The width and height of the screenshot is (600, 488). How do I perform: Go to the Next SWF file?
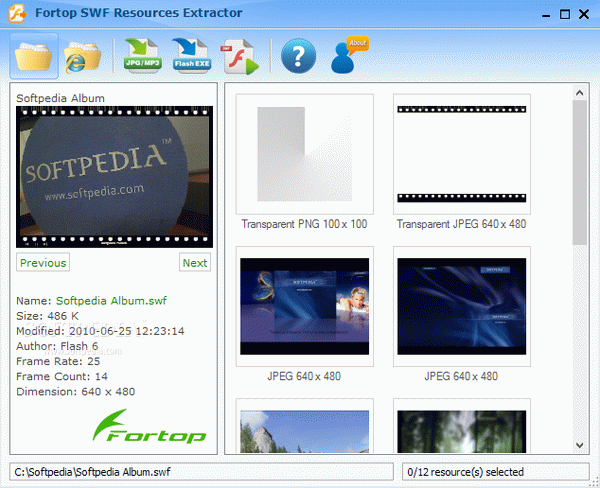click(195, 263)
